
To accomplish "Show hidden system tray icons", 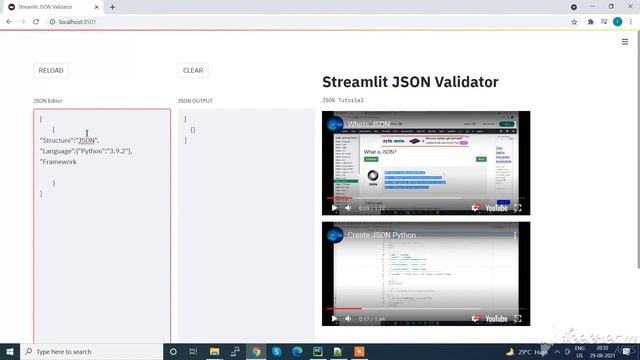I will pyautogui.click(x=557, y=352).
